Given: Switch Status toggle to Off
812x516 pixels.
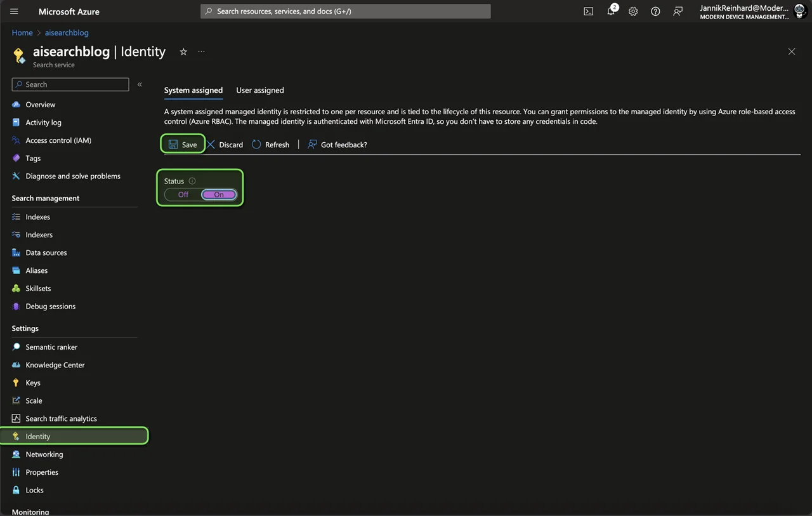Looking at the screenshot, I should [x=183, y=195].
